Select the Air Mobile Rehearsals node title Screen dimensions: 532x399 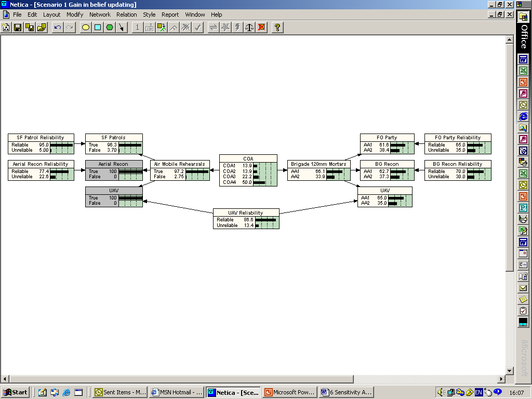pos(180,164)
